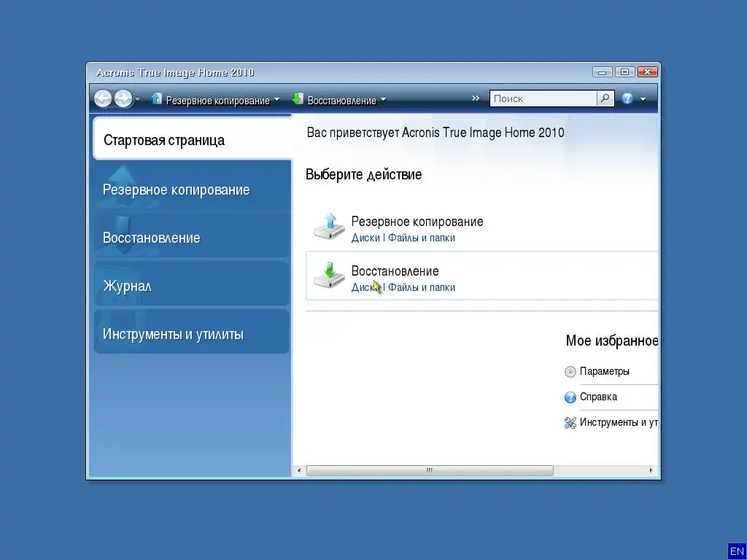The height and width of the screenshot is (560, 747).
Task: Select Стартовая страница sidebar tab
Action: click(192, 139)
